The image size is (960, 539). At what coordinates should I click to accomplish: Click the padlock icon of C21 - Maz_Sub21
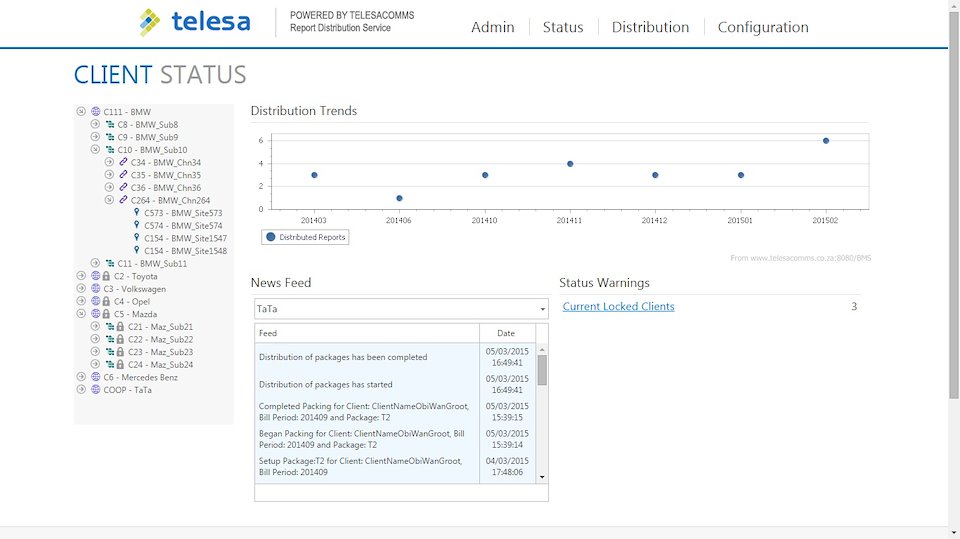tap(120, 326)
